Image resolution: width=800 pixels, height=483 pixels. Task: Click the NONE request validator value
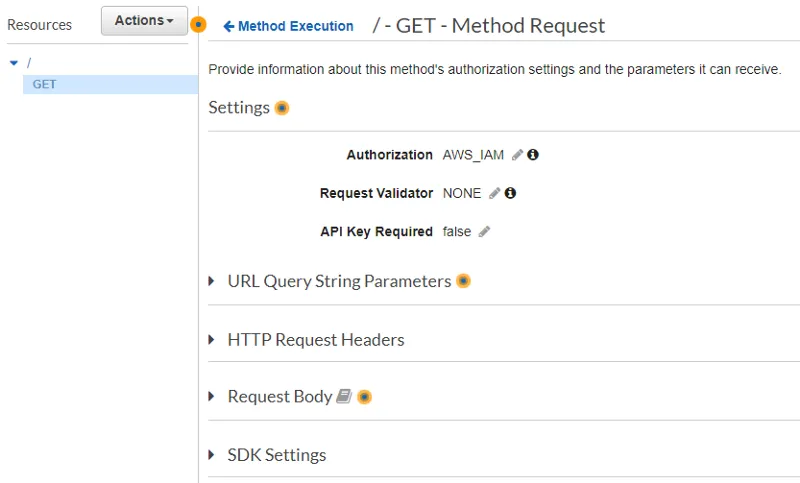coord(462,193)
